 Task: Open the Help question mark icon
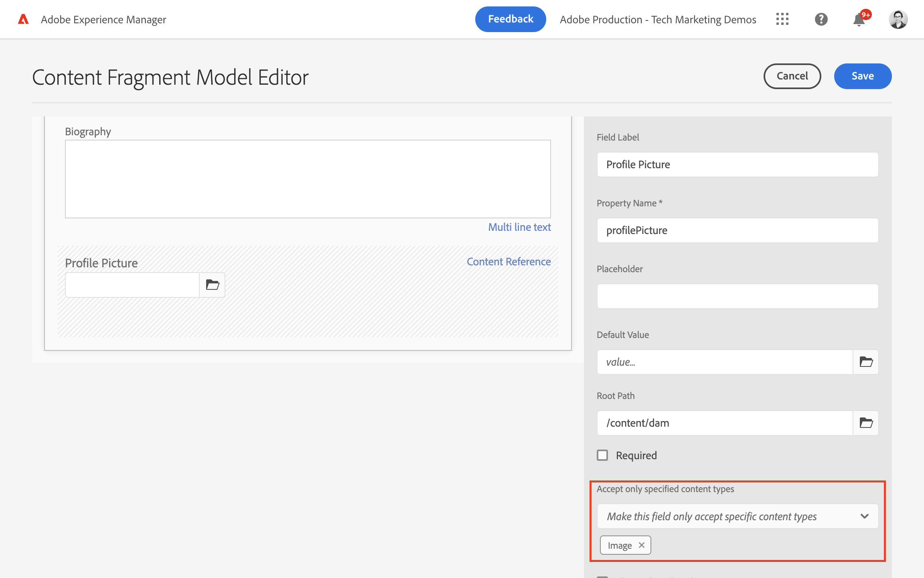[821, 19]
